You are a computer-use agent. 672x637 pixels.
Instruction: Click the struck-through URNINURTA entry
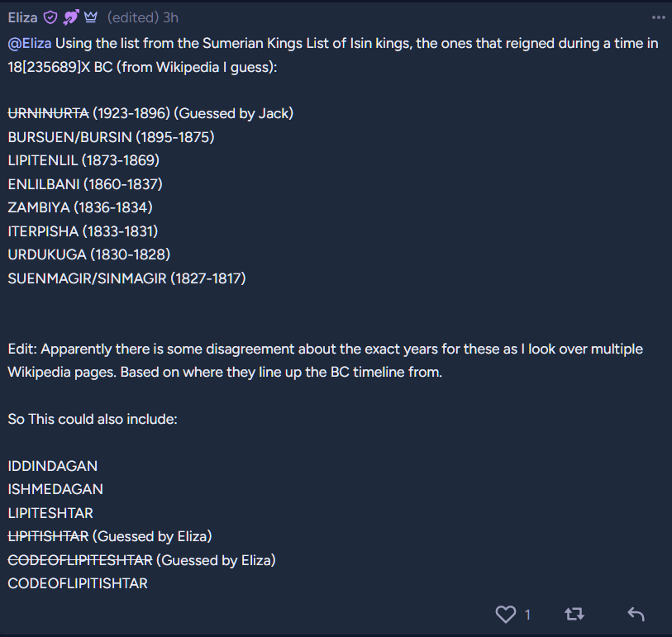(48, 113)
